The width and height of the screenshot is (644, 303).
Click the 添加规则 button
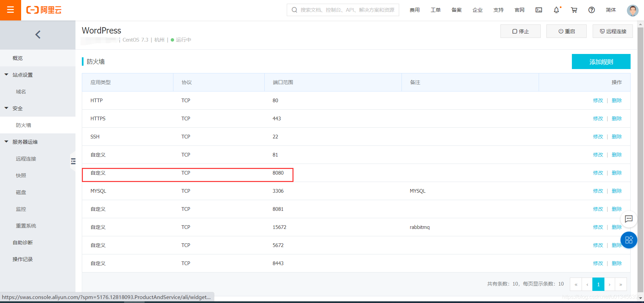coord(601,62)
